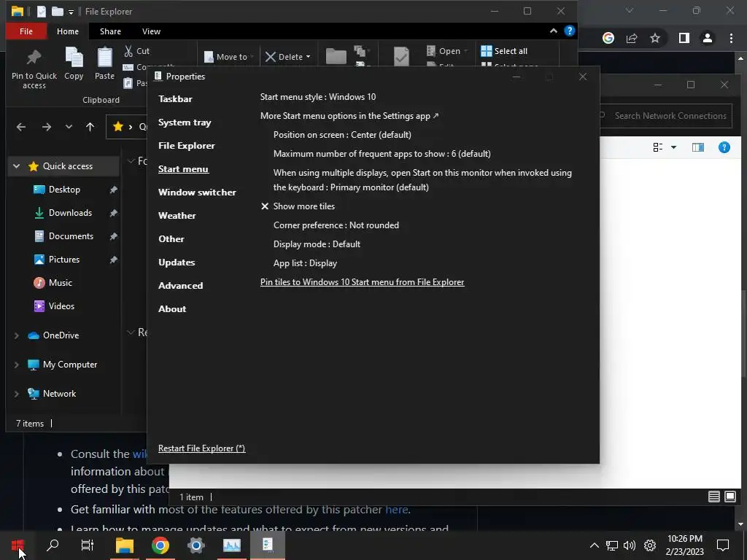This screenshot has width=747, height=560.
Task: Go forward in File Explorer navigation
Action: (x=46, y=127)
